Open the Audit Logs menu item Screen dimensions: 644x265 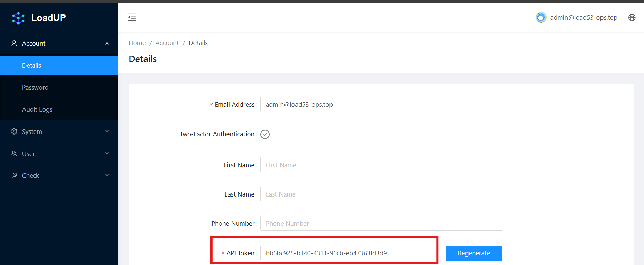tap(37, 109)
